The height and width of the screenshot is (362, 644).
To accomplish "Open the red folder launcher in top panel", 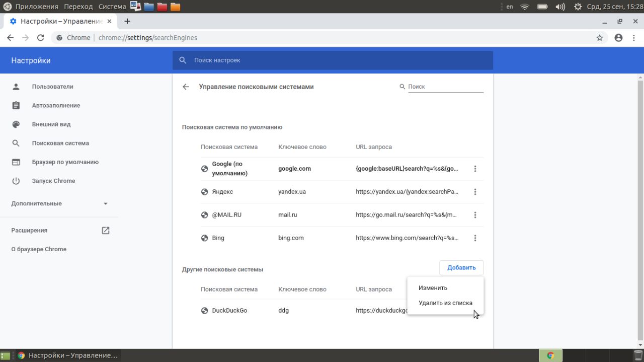I will [x=162, y=7].
